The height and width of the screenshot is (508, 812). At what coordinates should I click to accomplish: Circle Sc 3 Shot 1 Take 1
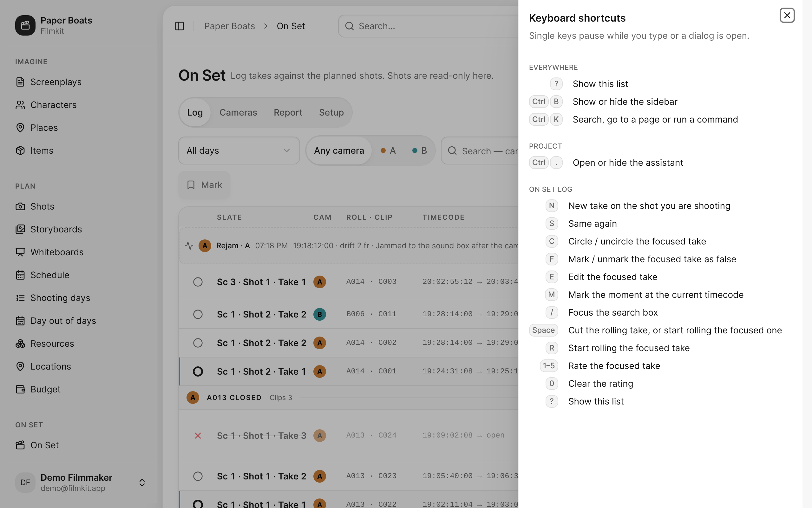pos(198,282)
